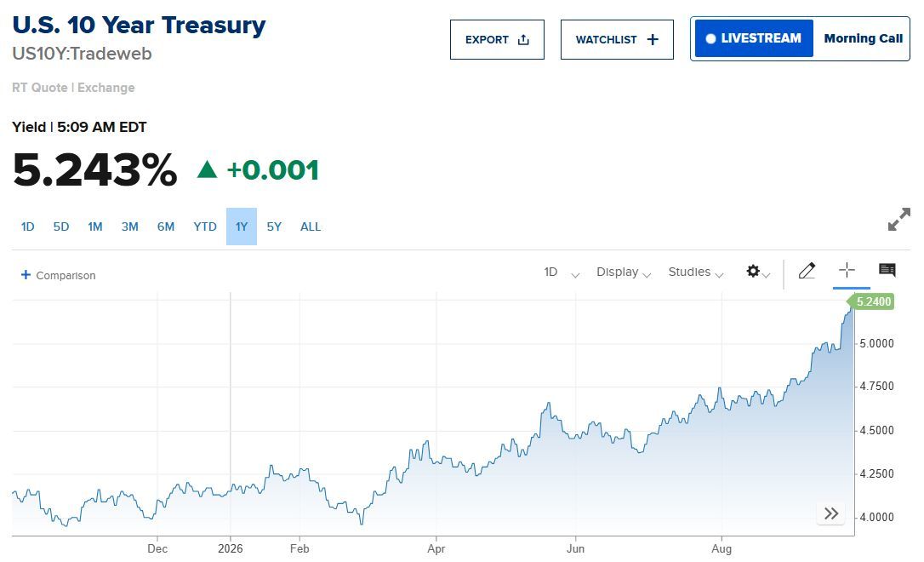Expand the Display dropdown
Viewport: 924px width, 562px height.
tap(624, 272)
